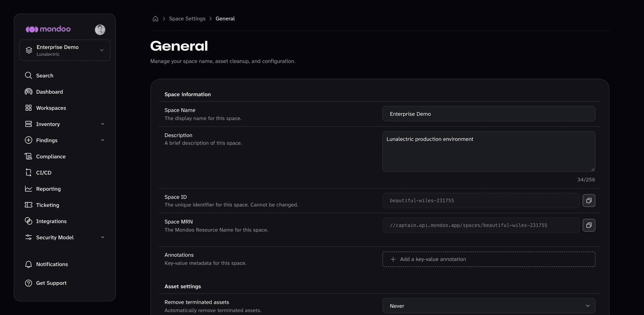Click the Integrations icon
644x315 pixels.
click(x=28, y=221)
